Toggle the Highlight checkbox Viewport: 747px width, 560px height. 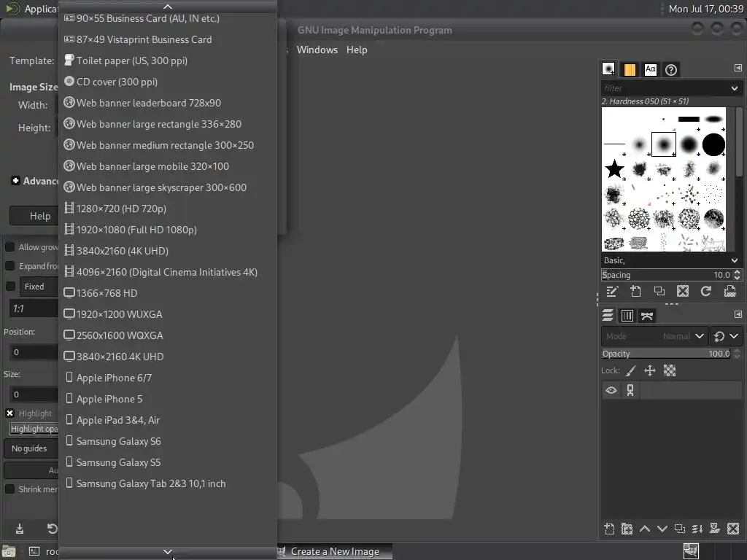(x=9, y=413)
